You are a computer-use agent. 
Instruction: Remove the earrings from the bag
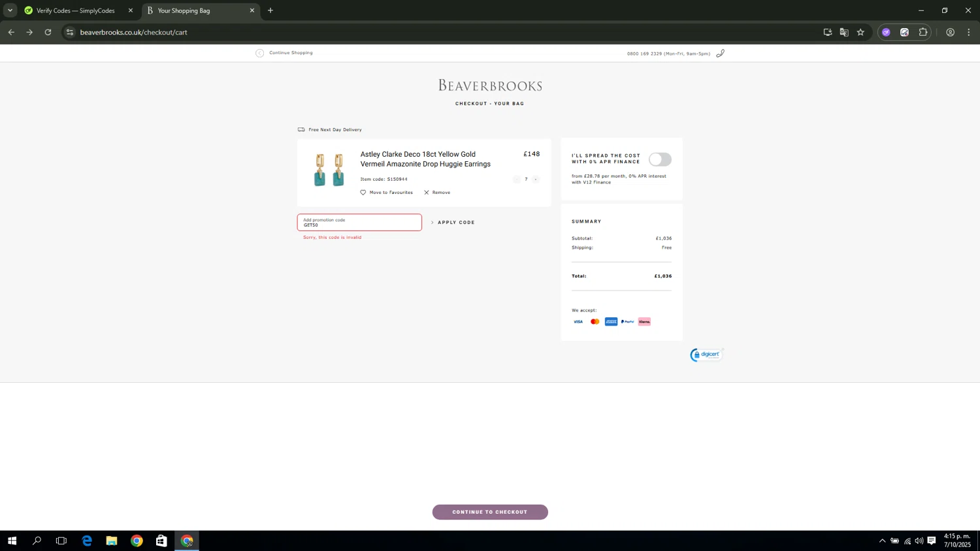[x=437, y=193]
